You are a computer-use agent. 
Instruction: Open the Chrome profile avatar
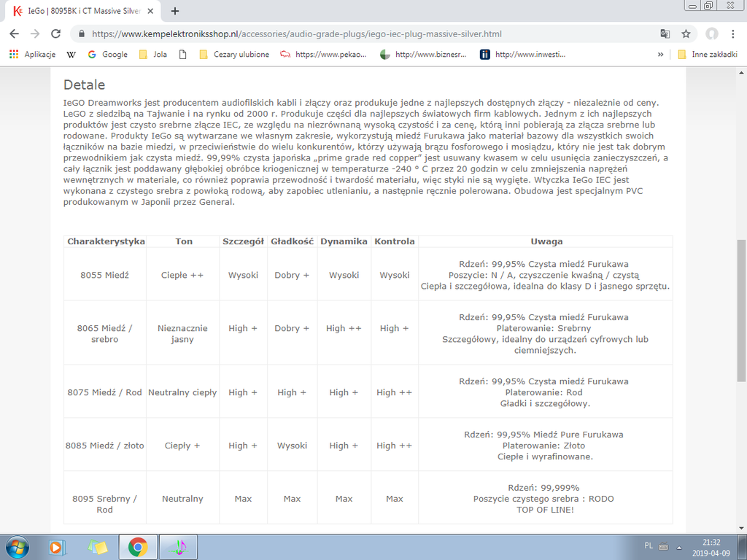(x=712, y=34)
